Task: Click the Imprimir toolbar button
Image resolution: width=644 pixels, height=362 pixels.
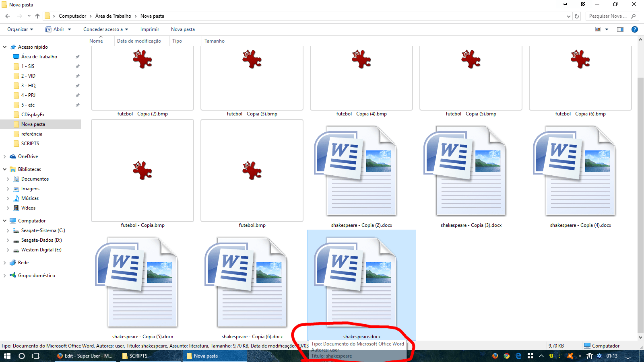Action: click(x=149, y=29)
